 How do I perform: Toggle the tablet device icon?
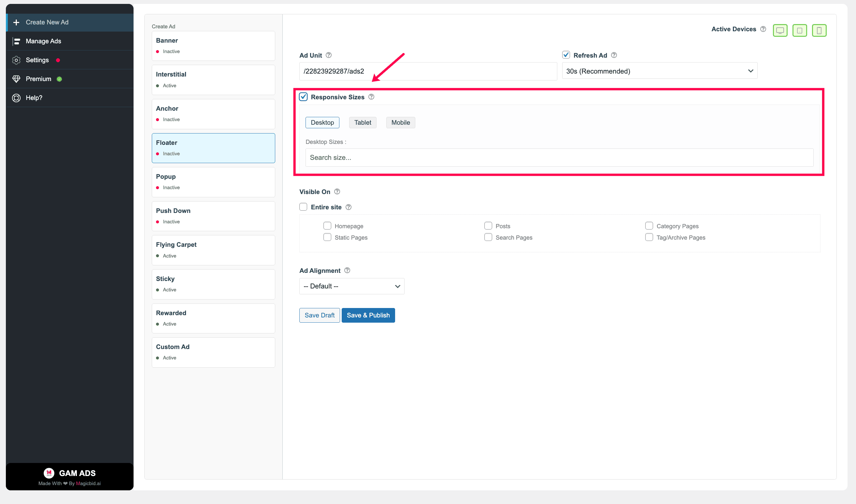(800, 30)
